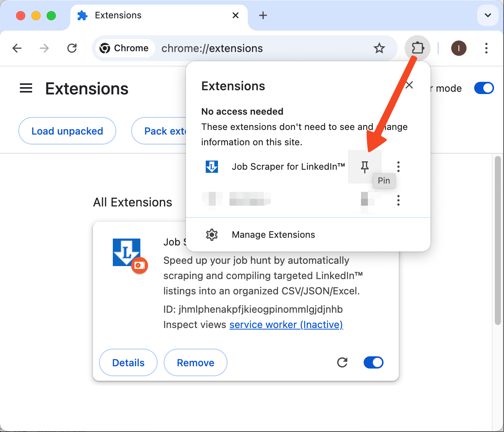This screenshot has width=504, height=432.
Task: Open a new browser tab
Action: [x=262, y=15]
